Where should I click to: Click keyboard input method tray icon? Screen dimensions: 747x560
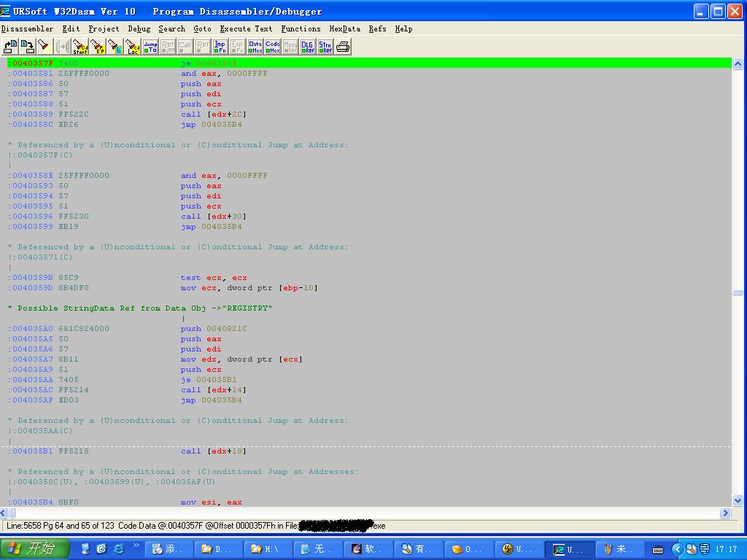658,550
